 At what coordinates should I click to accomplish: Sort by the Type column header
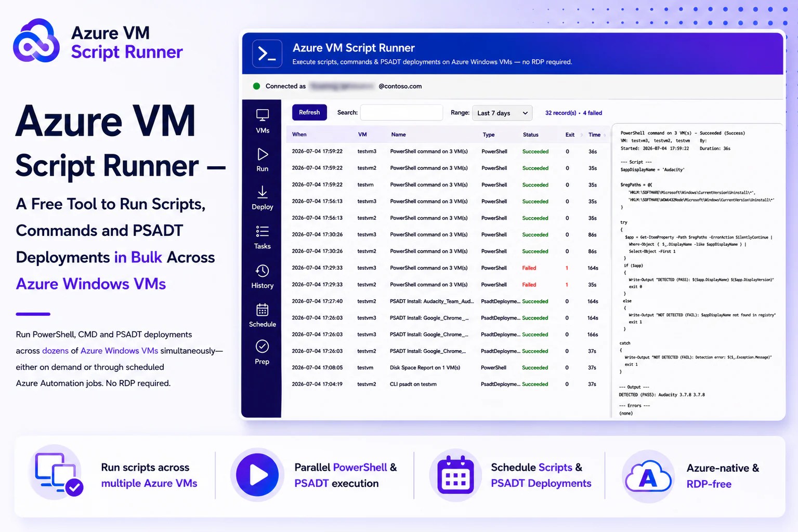489,135
